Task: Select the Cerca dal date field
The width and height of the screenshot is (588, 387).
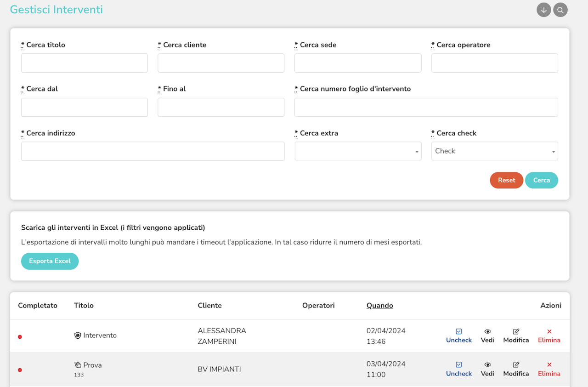Action: [x=85, y=107]
